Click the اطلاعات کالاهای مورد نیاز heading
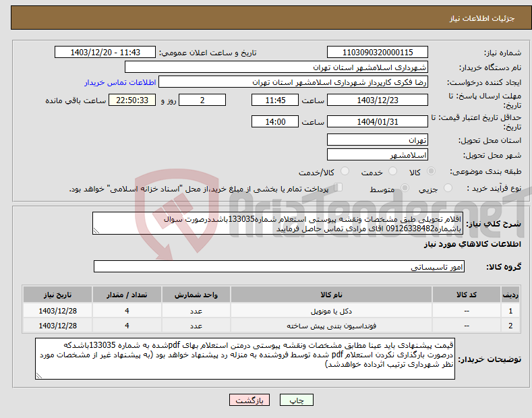532x418 pixels. [472, 244]
